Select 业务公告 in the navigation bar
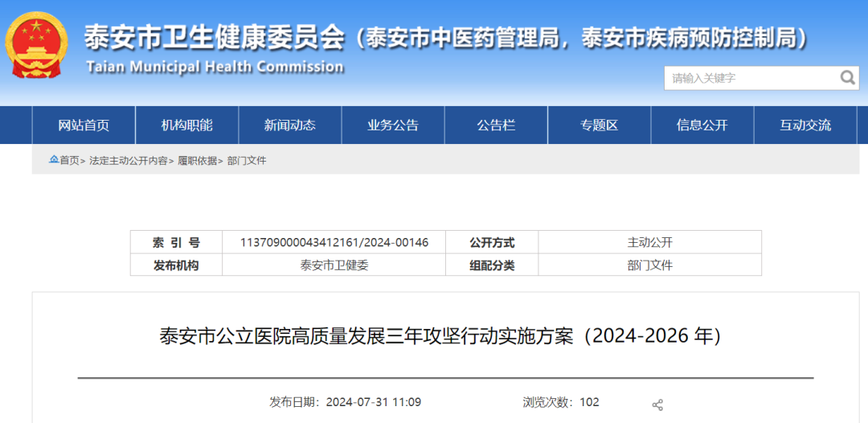868x423 pixels. click(393, 125)
